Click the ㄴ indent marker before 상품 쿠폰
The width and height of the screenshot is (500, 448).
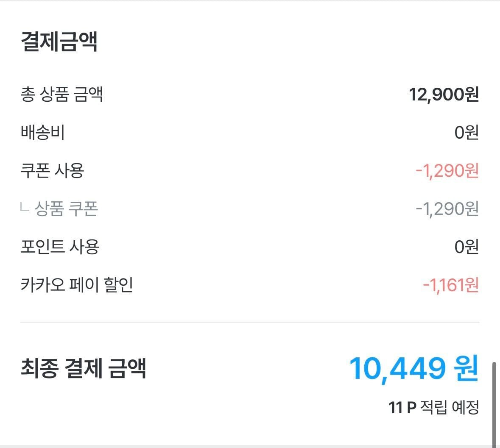[x=25, y=208]
